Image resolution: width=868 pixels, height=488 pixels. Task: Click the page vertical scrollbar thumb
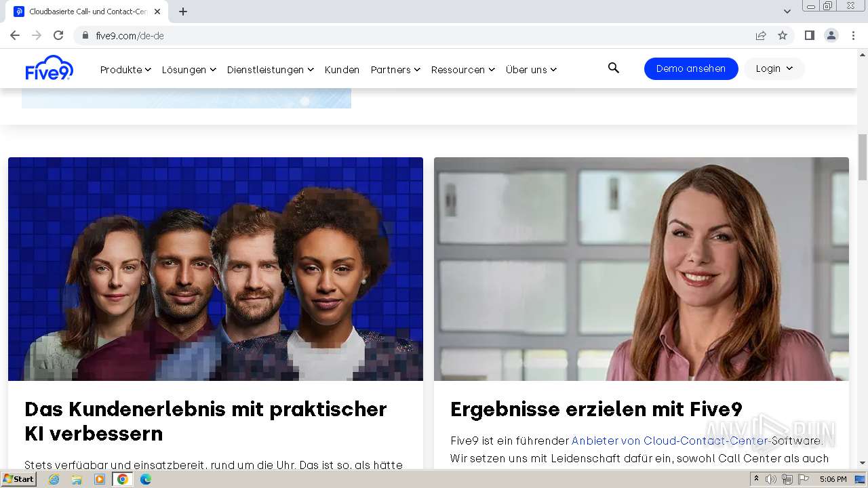[863, 157]
